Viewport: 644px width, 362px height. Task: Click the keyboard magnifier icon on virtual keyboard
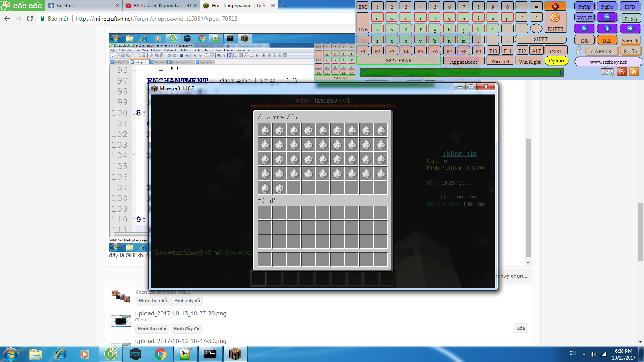607,72
